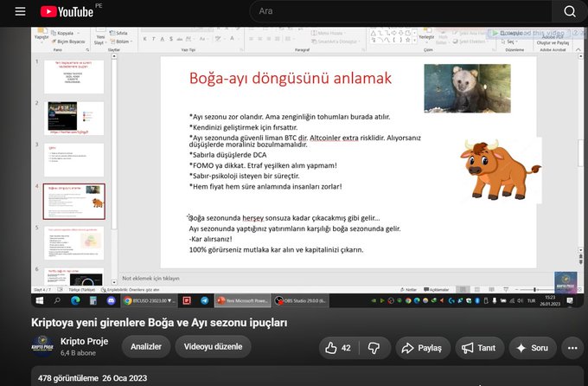The width and height of the screenshot is (588, 386).
Task: Click the Not eklemek için tıklayın notes area
Action: [x=150, y=278]
